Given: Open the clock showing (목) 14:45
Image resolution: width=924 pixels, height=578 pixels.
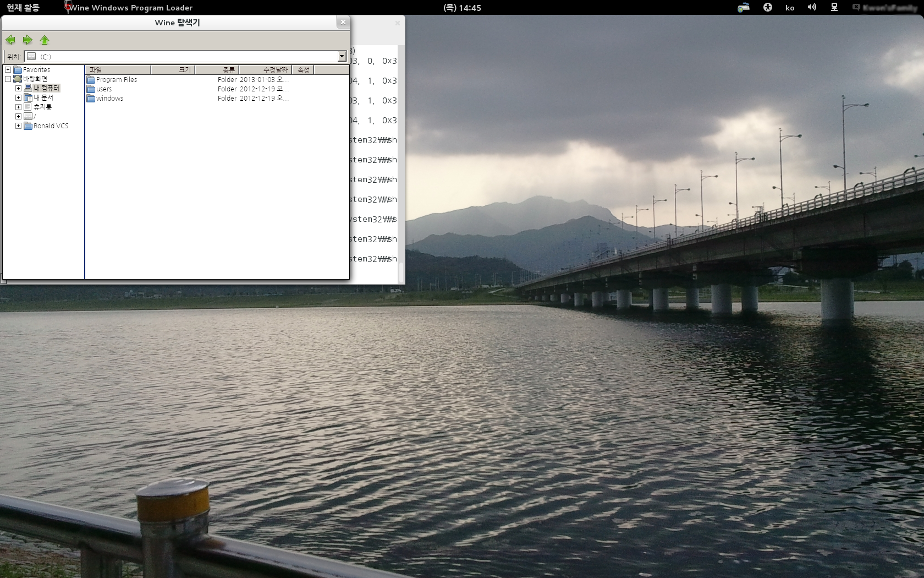Looking at the screenshot, I should coord(462,8).
